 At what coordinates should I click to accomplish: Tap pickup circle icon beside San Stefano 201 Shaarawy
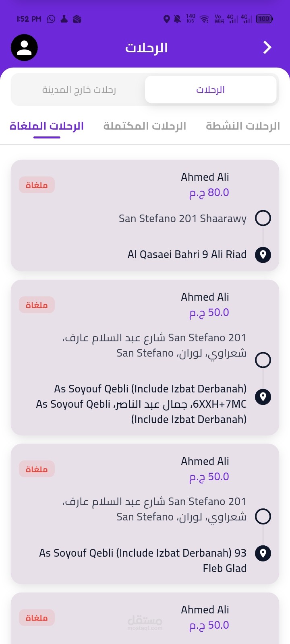(x=263, y=218)
